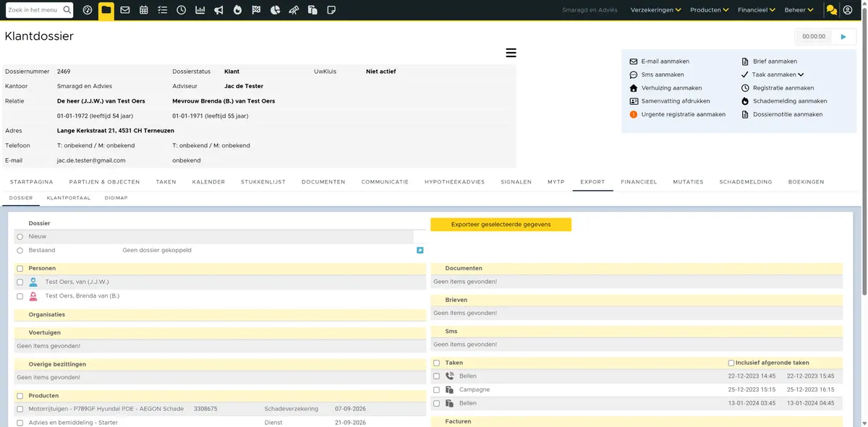Click the telescope icon in top toolbar
The image size is (868, 427).
[x=294, y=10]
